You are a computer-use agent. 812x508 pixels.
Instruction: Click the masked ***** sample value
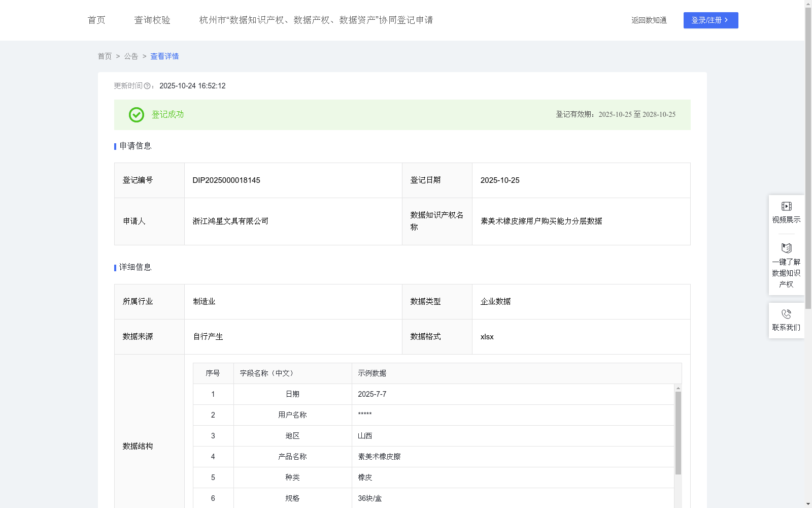pos(365,415)
